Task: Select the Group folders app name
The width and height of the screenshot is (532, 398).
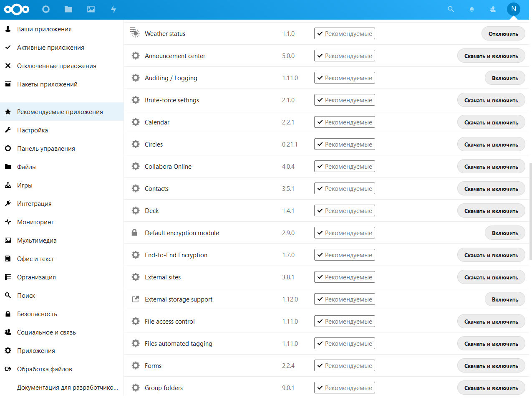Action: click(x=164, y=388)
